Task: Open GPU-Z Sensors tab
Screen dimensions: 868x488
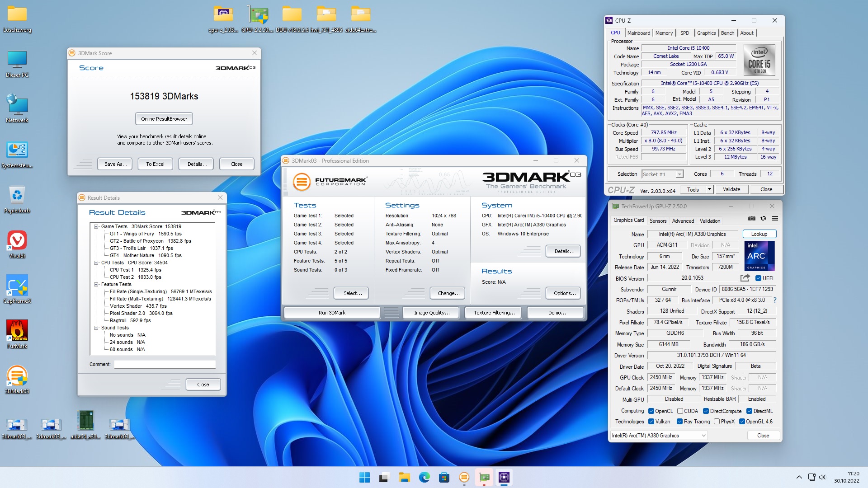Action: point(658,221)
